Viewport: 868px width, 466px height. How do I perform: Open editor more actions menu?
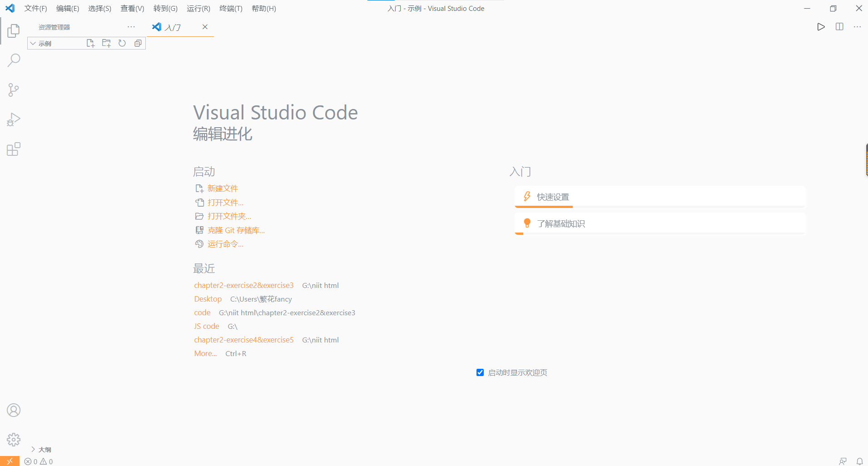pyautogui.click(x=857, y=27)
